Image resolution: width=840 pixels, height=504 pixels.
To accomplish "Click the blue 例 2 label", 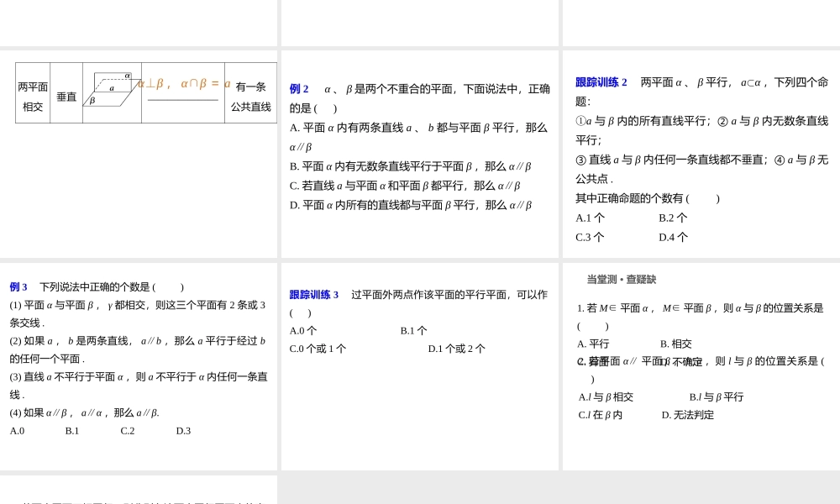I will point(299,89).
